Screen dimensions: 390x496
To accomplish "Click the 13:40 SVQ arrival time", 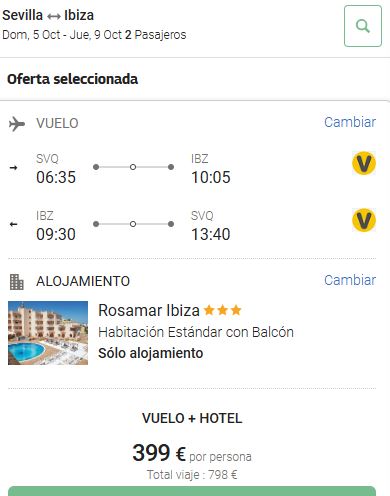I will [x=211, y=234].
